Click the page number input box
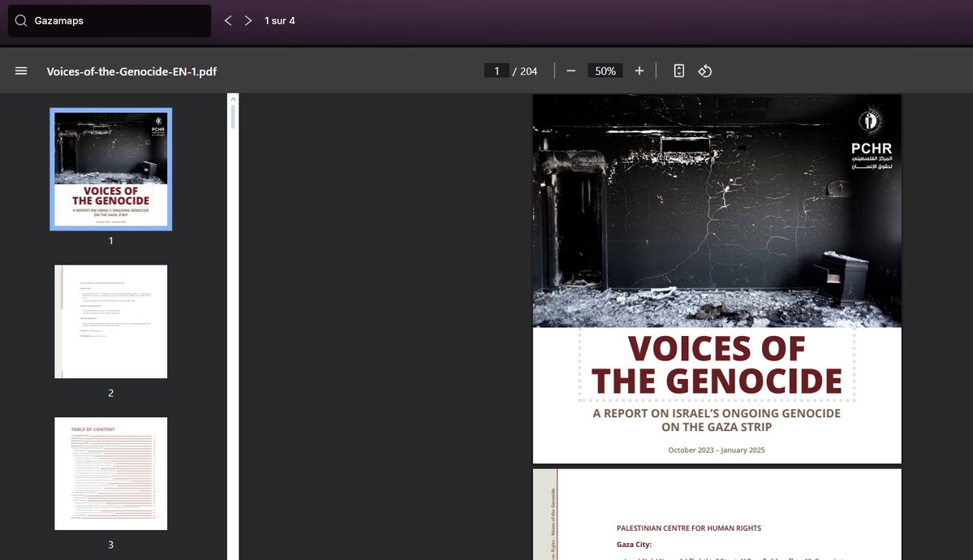973x560 pixels. pyautogui.click(x=497, y=71)
